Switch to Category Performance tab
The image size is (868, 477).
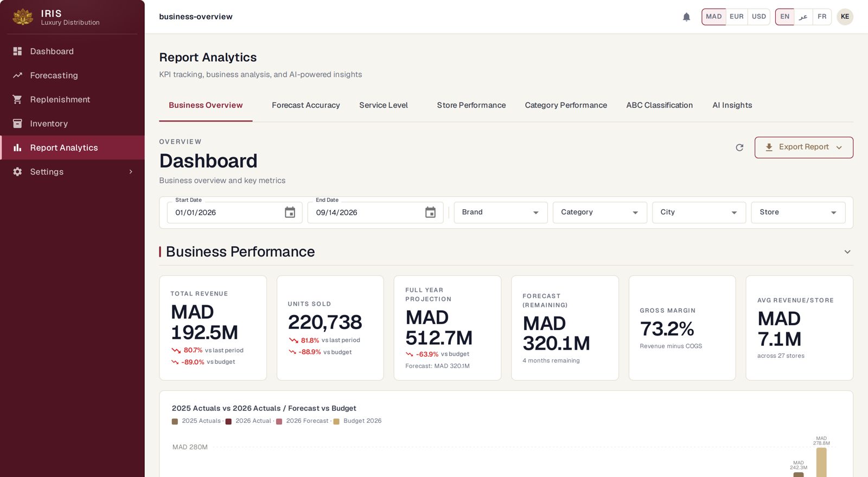pos(566,105)
